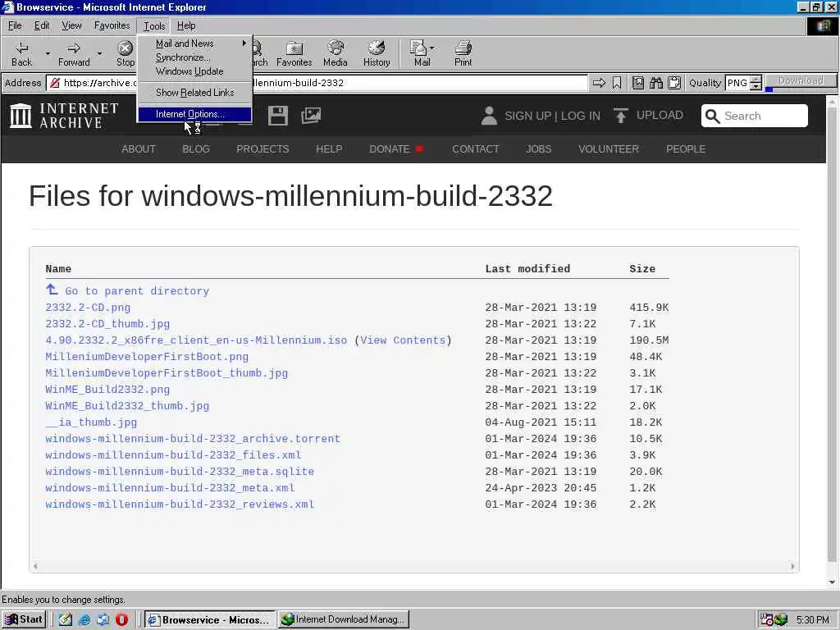Open the 2332.2-CD.png file link
The height and width of the screenshot is (630, 840).
(88, 308)
